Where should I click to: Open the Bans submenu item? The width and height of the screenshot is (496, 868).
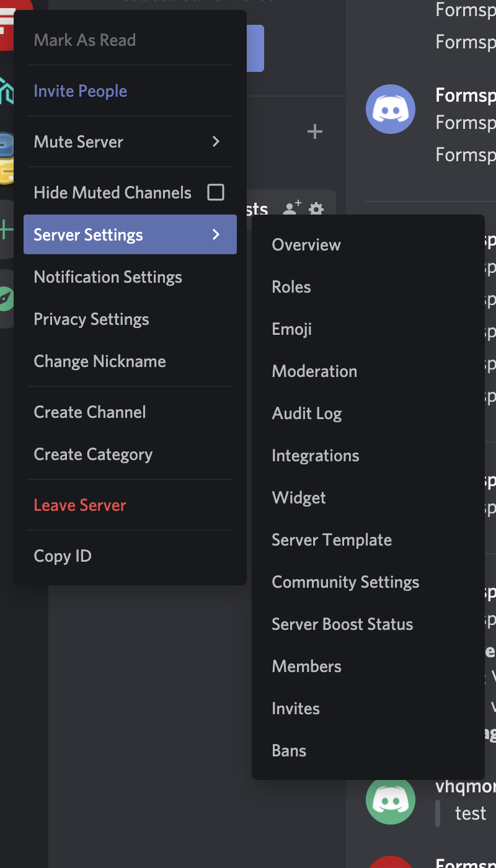[289, 751]
